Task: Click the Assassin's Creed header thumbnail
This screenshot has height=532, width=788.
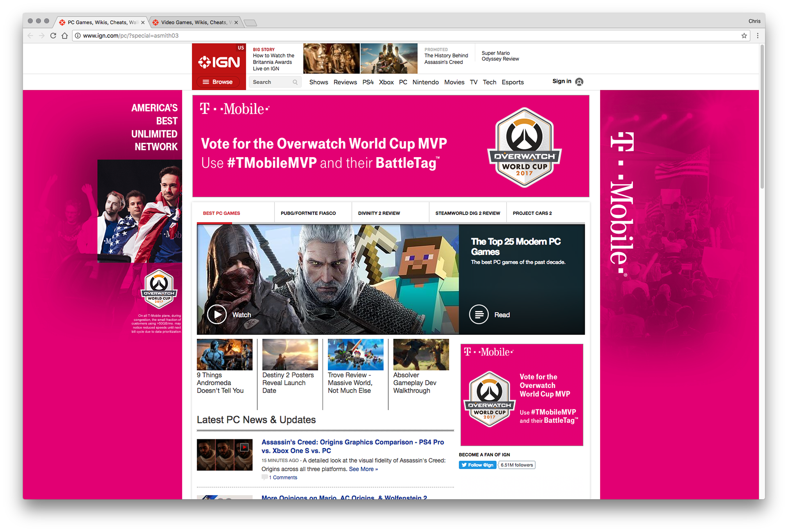Action: (389, 58)
